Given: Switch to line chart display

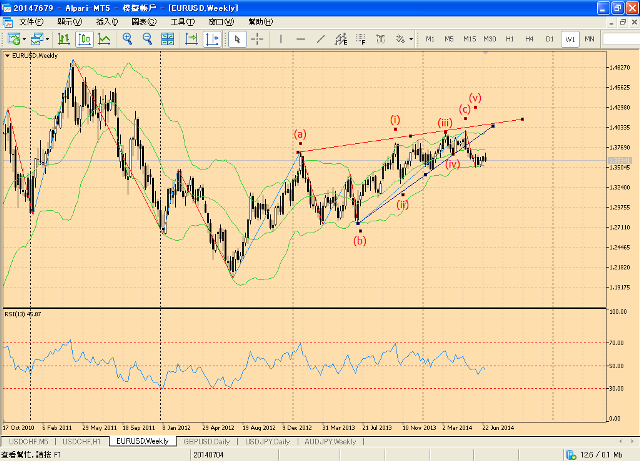Looking at the screenshot, I should click(104, 39).
